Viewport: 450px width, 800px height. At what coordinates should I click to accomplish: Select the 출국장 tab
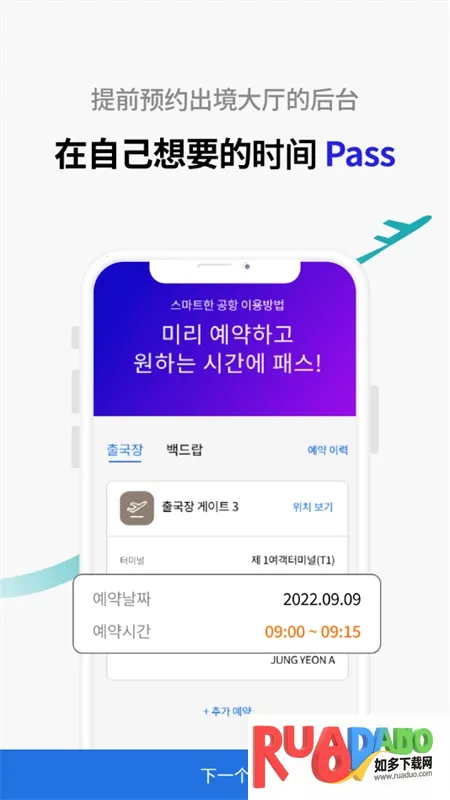pos(125,450)
